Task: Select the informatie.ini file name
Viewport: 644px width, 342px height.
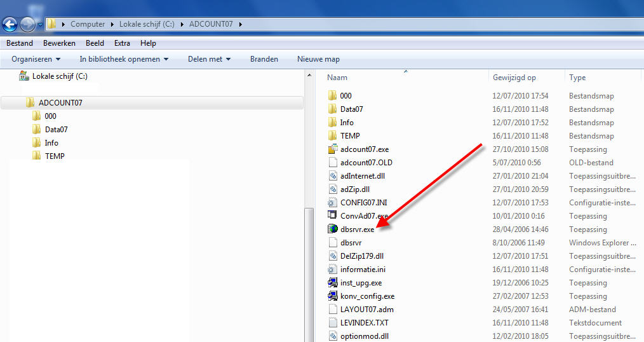Action: click(363, 270)
